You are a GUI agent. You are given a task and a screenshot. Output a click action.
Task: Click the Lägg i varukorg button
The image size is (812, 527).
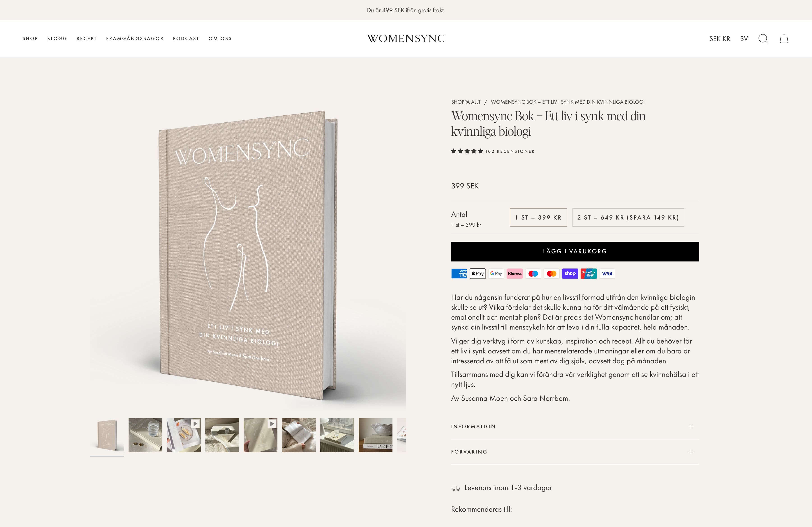point(575,252)
